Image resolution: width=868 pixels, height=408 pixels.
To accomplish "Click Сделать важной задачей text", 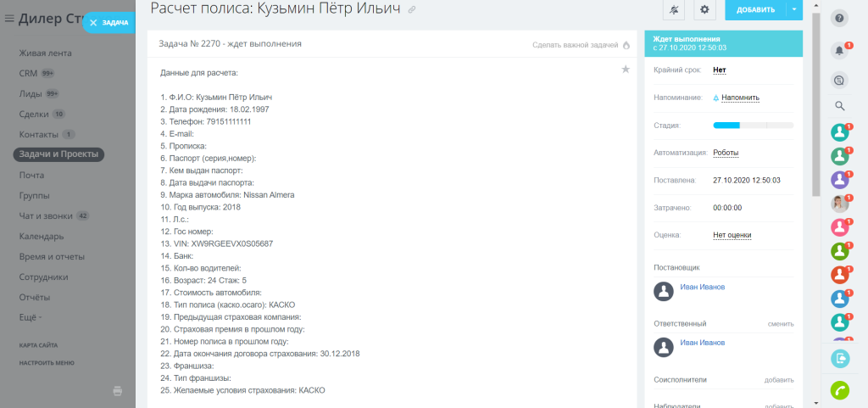I will click(x=576, y=45).
